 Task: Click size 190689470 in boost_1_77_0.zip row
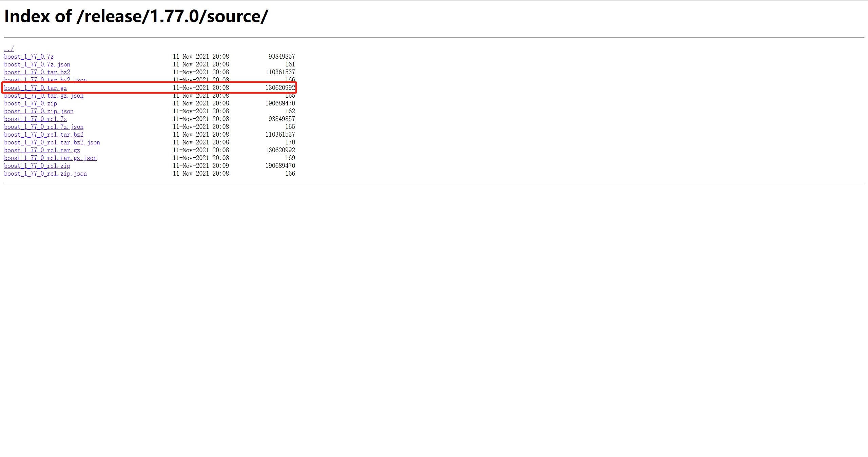coord(280,103)
